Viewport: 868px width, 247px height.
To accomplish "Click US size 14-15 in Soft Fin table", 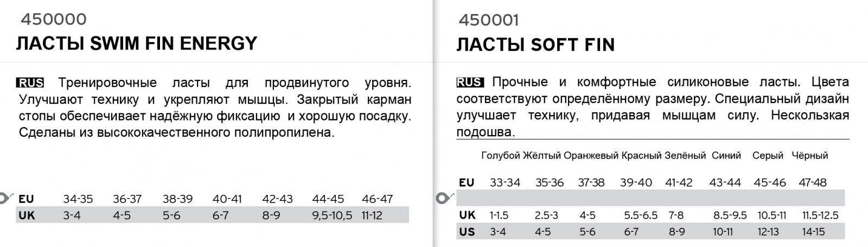I will (x=813, y=232).
